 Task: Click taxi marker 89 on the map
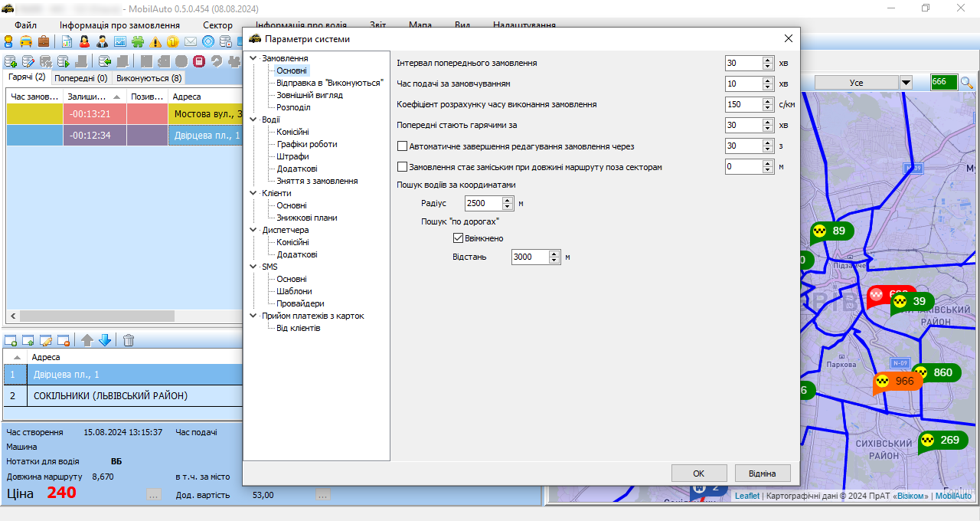(831, 231)
